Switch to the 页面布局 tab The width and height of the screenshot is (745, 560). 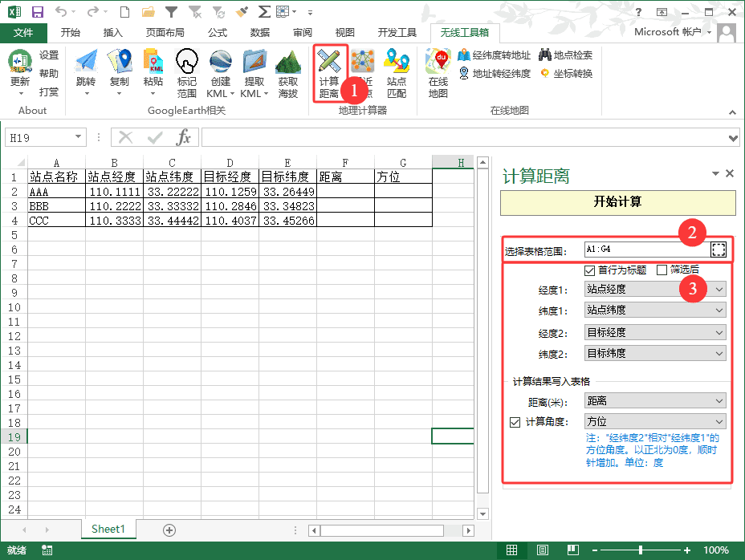coord(165,33)
